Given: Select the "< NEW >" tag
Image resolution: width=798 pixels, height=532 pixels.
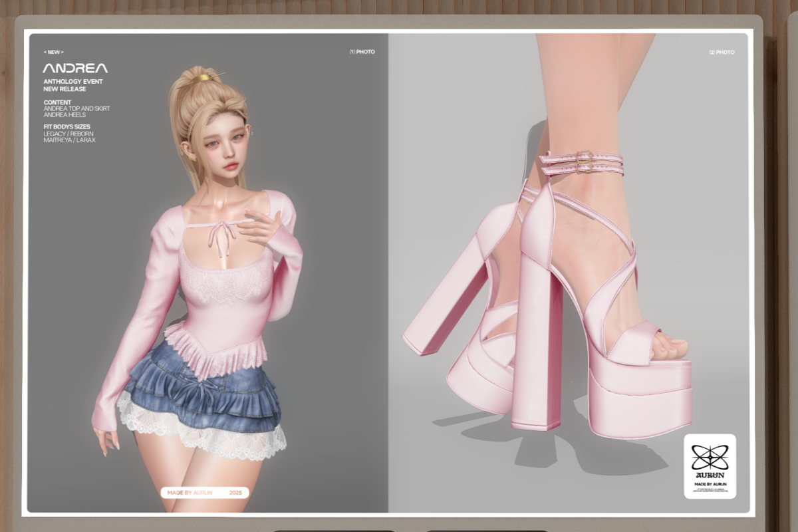Looking at the screenshot, I should 54,52.
